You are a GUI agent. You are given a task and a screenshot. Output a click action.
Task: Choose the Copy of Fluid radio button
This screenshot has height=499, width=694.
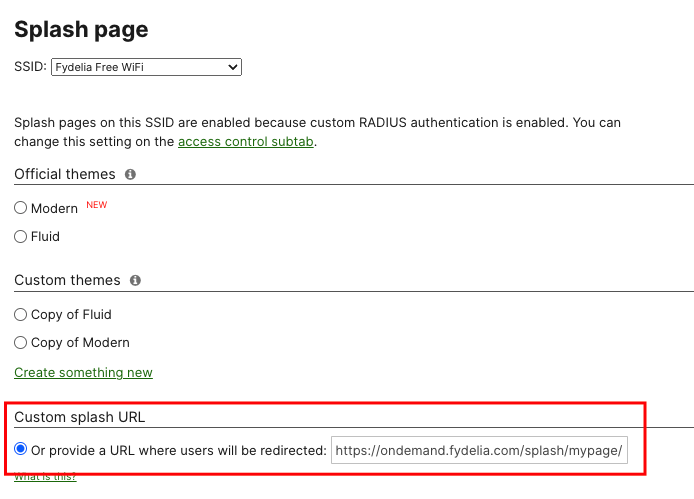pyautogui.click(x=20, y=315)
